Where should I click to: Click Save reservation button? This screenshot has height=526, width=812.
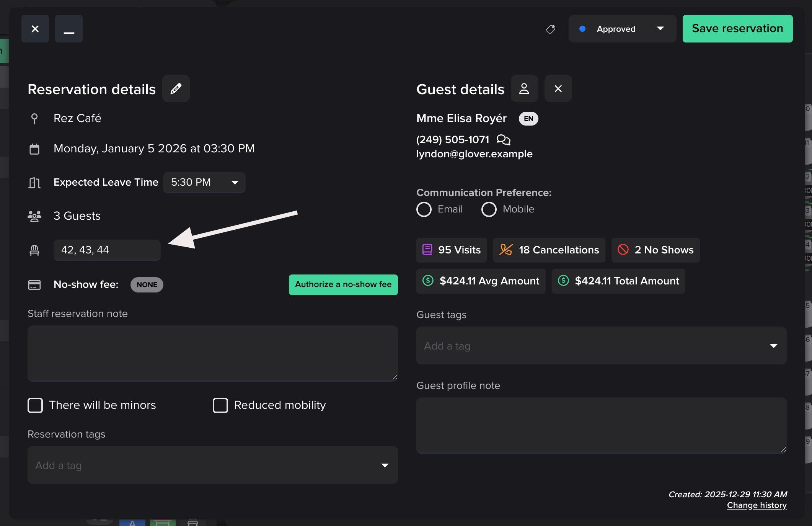pyautogui.click(x=737, y=29)
